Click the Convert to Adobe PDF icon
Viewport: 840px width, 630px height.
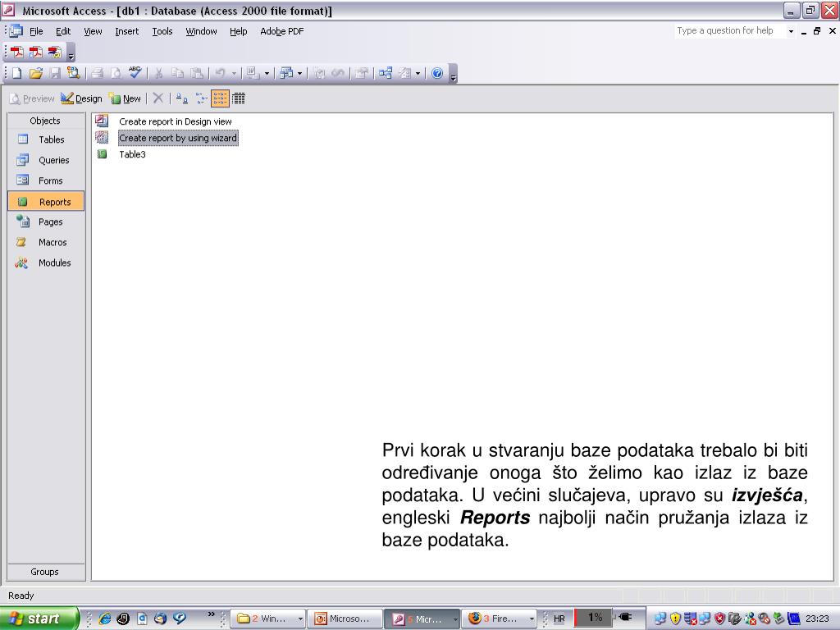click(x=17, y=52)
